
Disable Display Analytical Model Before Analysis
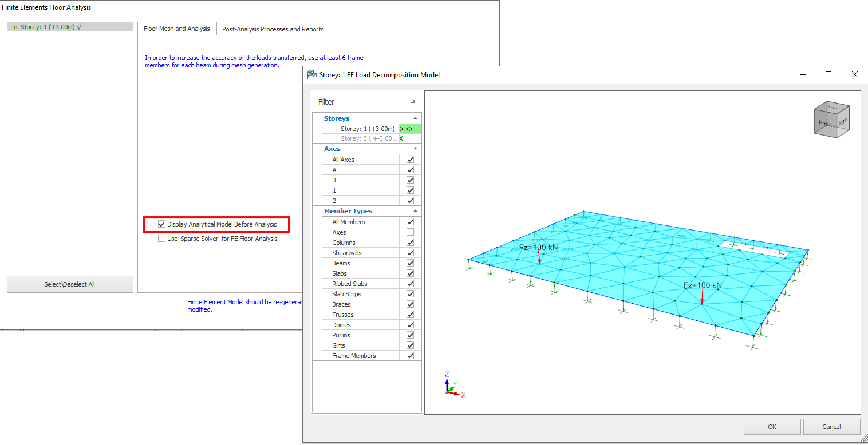point(162,224)
